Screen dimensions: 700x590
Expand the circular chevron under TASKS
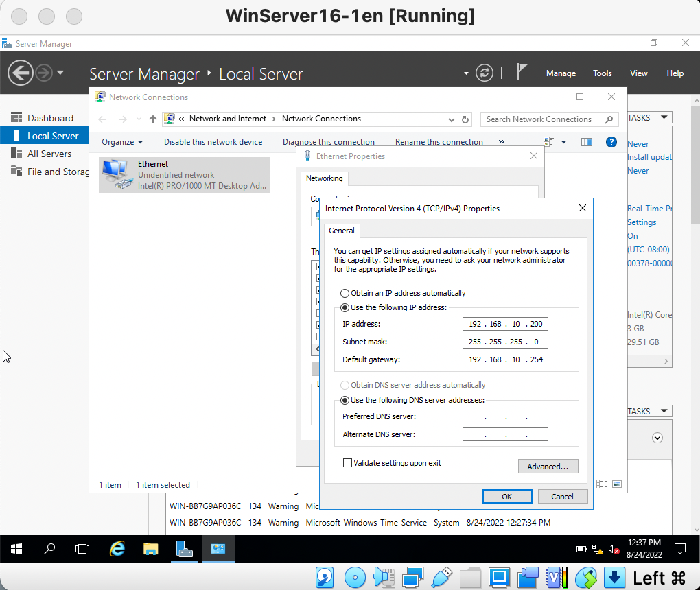pos(657,438)
